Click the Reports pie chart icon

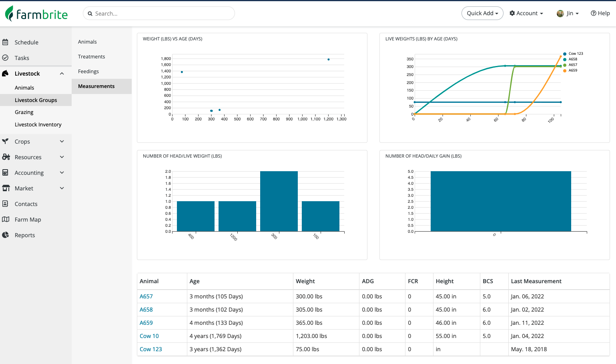tap(5, 235)
